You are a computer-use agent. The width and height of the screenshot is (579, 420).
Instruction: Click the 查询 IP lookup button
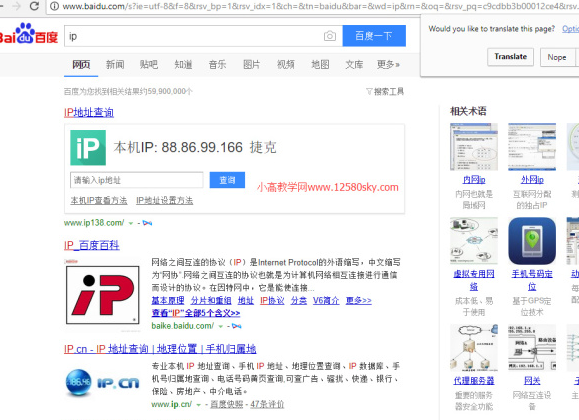pos(227,180)
